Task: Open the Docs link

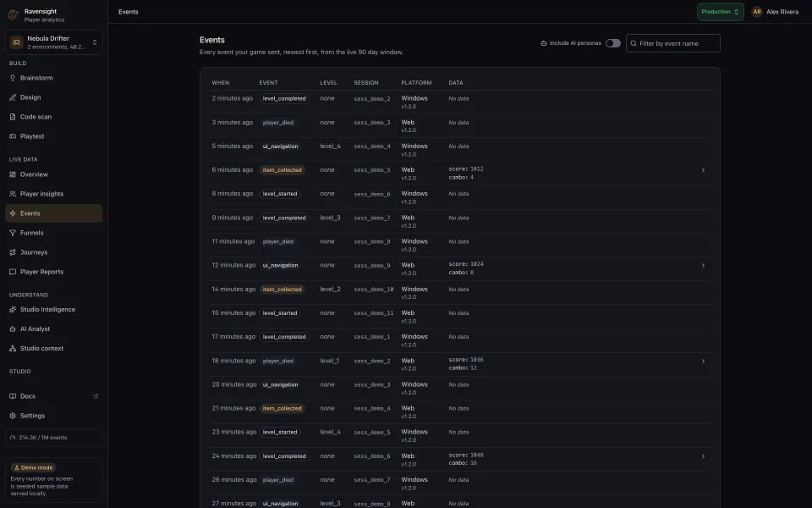Action: point(54,396)
